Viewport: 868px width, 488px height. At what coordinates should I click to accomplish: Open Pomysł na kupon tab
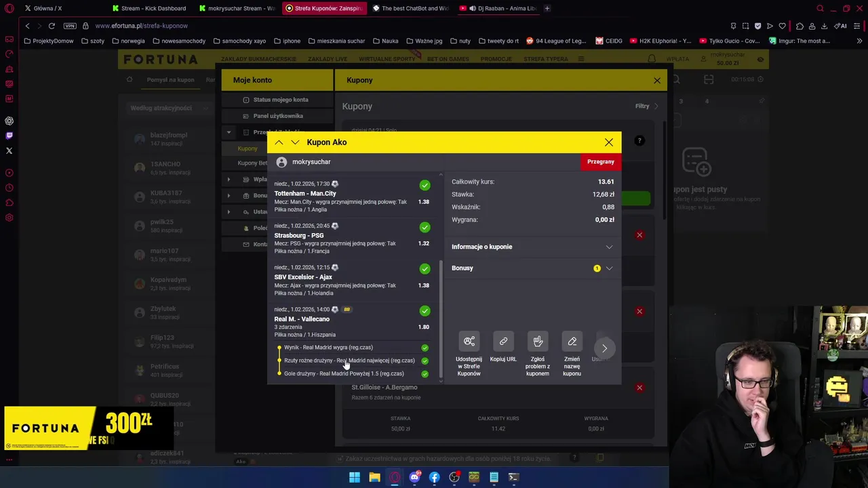point(170,80)
